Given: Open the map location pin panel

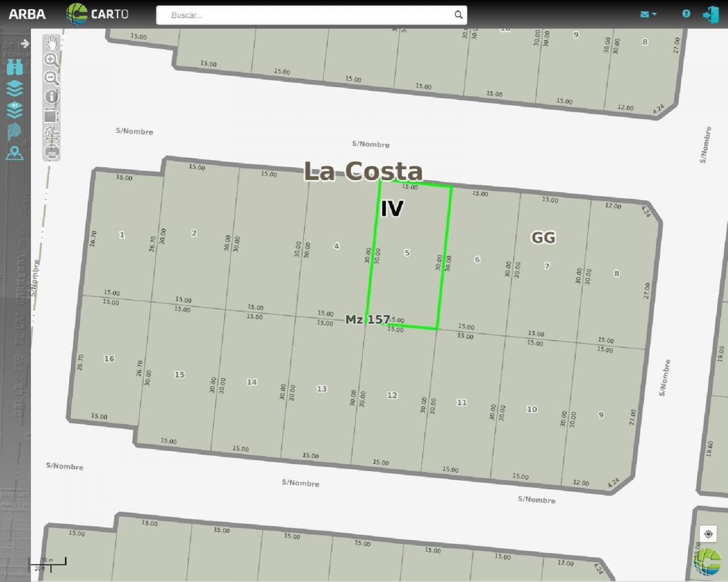Looking at the screenshot, I should (x=15, y=153).
